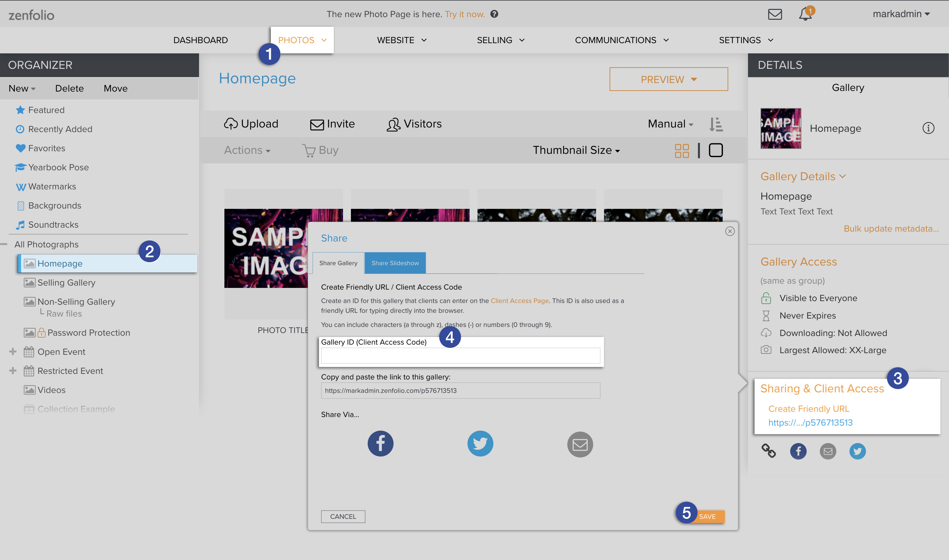Open the SELLING menu
Image resolution: width=949 pixels, height=560 pixels.
point(500,40)
